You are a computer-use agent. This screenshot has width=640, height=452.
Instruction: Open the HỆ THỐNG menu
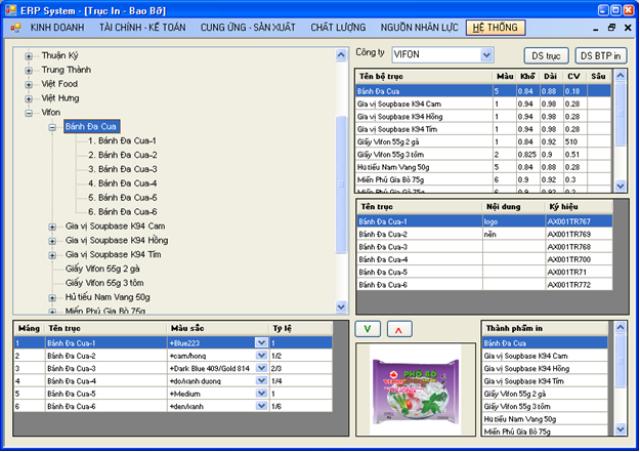point(495,27)
